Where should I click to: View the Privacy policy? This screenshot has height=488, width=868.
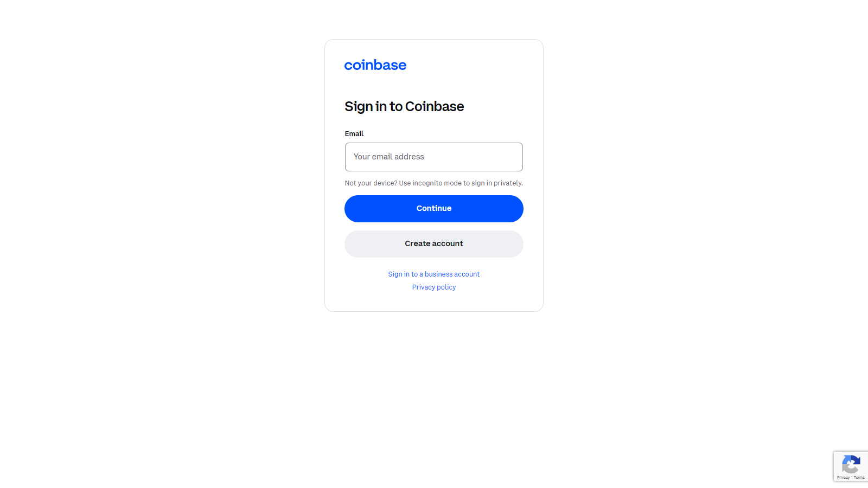coord(433,287)
